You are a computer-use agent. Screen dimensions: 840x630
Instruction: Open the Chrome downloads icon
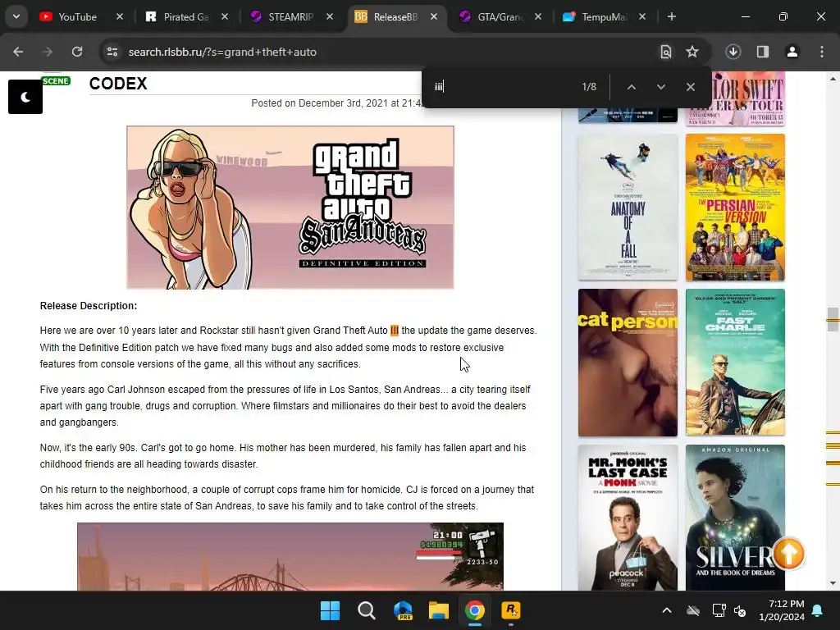733,52
